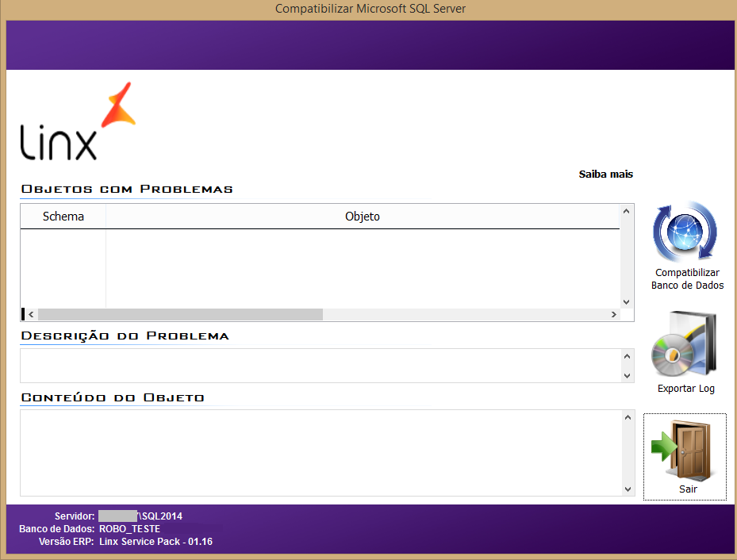Click the Sair label text
This screenshot has width=737, height=560.
(x=688, y=489)
